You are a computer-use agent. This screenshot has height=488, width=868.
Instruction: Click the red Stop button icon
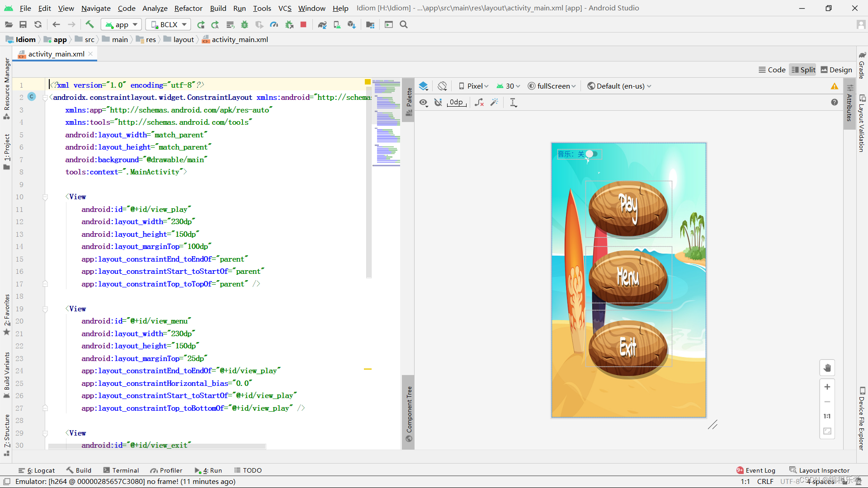pyautogui.click(x=303, y=24)
